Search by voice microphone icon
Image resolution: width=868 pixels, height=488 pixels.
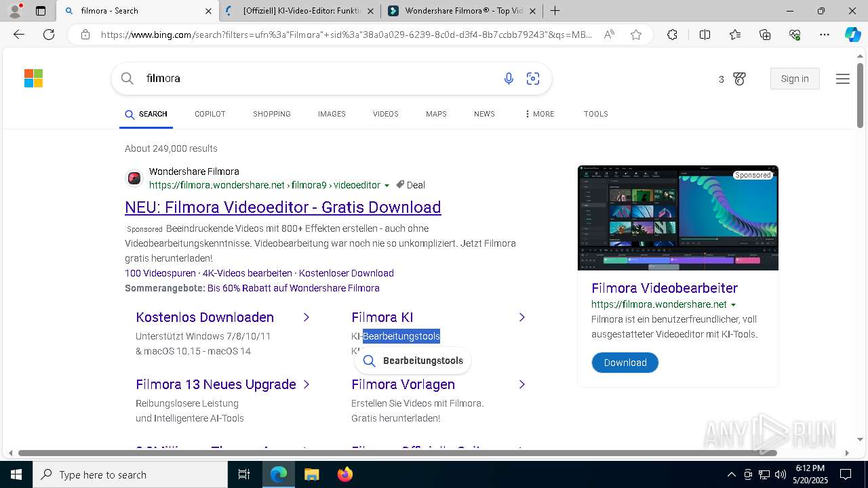[x=509, y=79]
